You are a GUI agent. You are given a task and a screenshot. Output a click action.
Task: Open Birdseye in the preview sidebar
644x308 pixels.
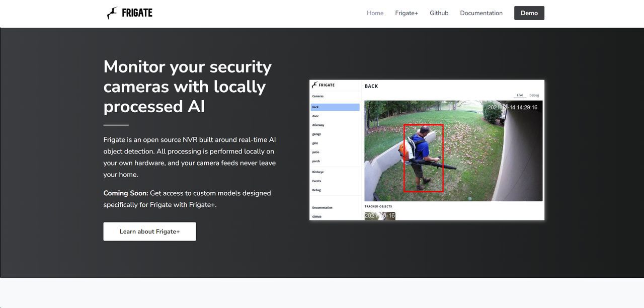317,172
